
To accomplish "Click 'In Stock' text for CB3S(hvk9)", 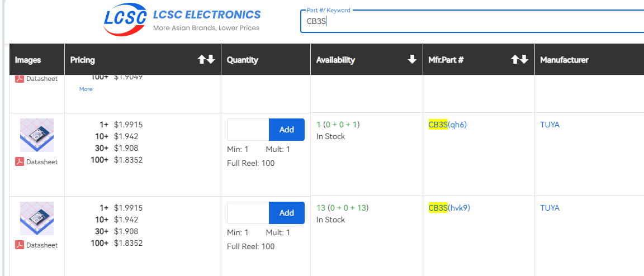I will [330, 220].
